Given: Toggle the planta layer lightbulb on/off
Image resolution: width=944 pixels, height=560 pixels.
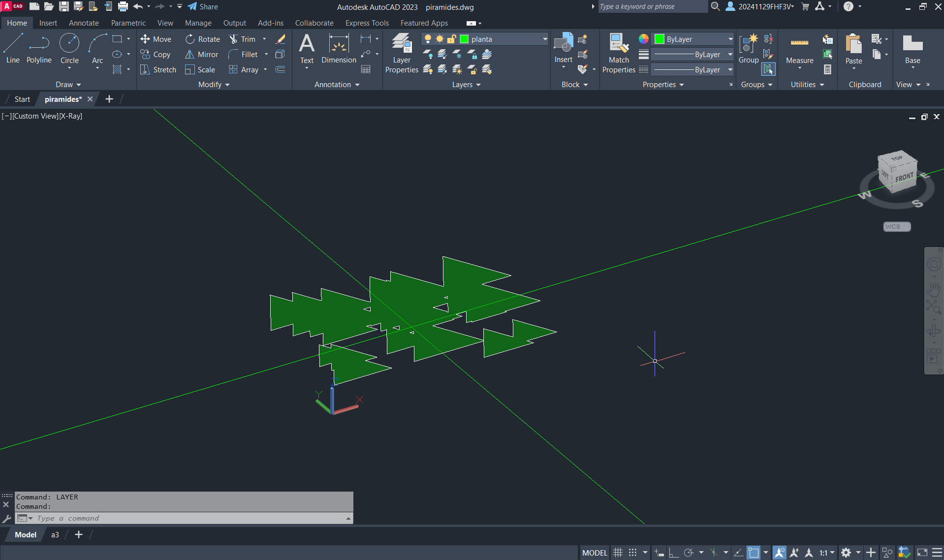Looking at the screenshot, I should coord(428,39).
